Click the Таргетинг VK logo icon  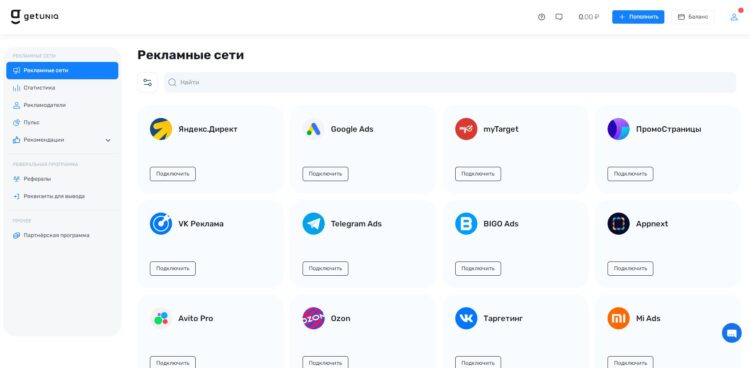click(466, 318)
